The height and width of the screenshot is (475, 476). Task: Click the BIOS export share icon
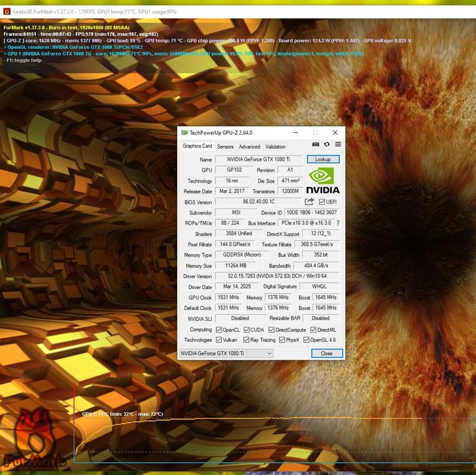point(310,202)
